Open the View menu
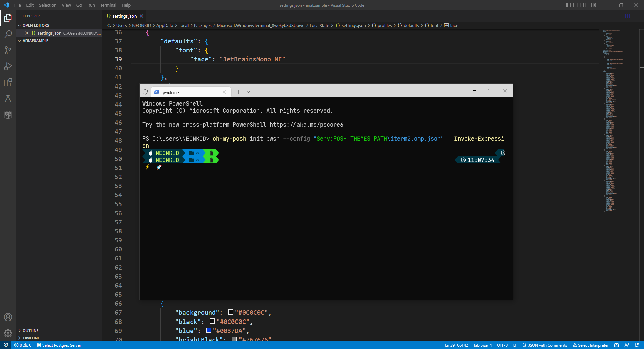 pyautogui.click(x=66, y=5)
